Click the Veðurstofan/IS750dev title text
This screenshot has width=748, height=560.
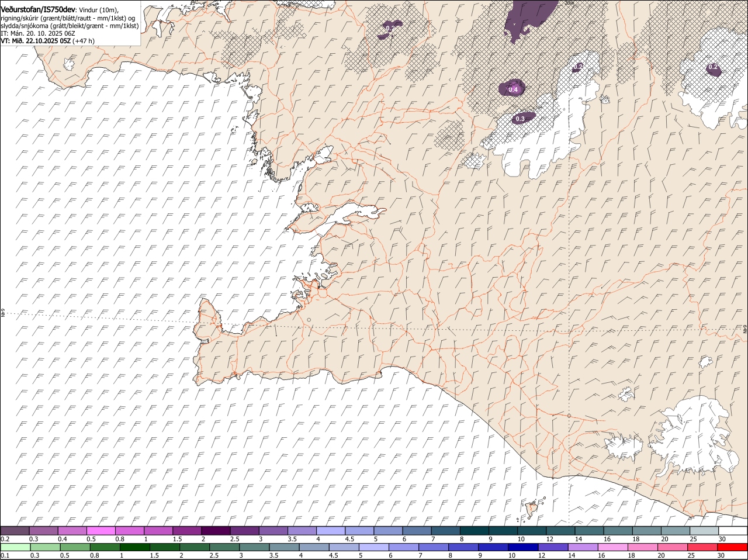click(x=37, y=9)
